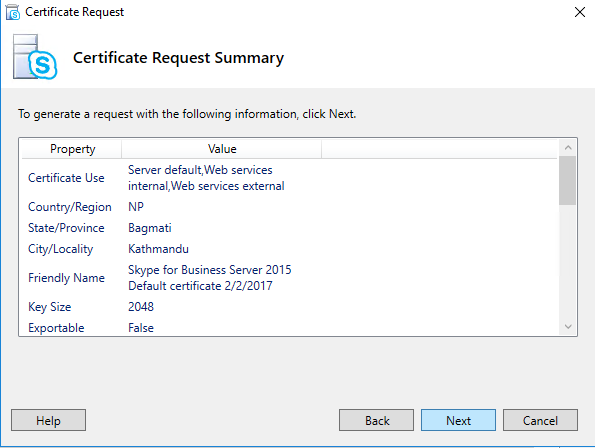This screenshot has height=448, width=595.
Task: Click the Skype server icon in title bar
Action: coord(13,12)
